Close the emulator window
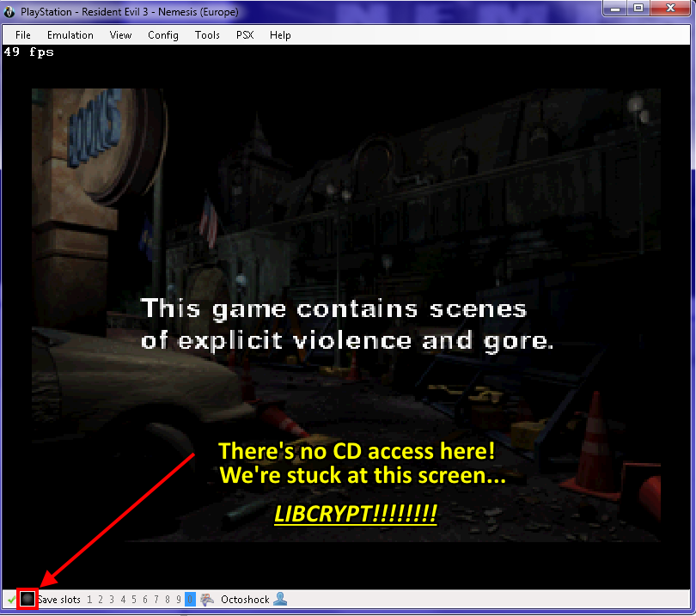This screenshot has height=616, width=696. tap(670, 8)
